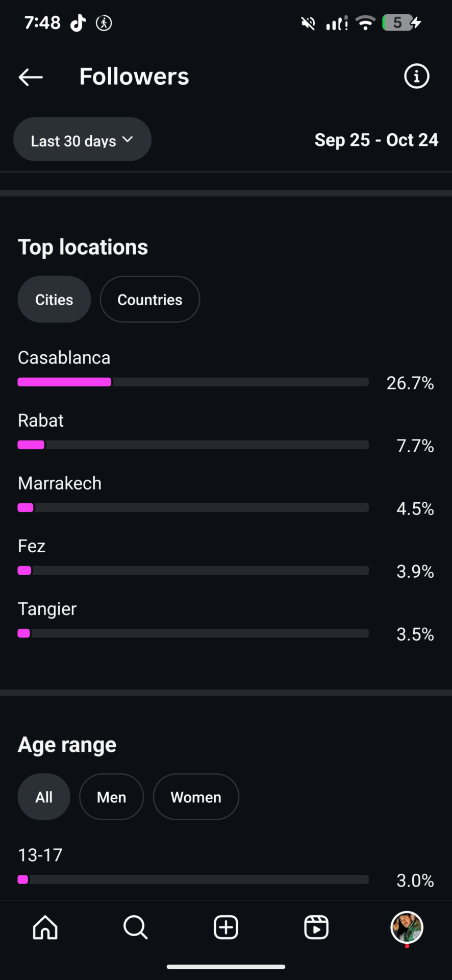Click the Casablanca percentage bar
The height and width of the screenshot is (980, 452).
[193, 382]
